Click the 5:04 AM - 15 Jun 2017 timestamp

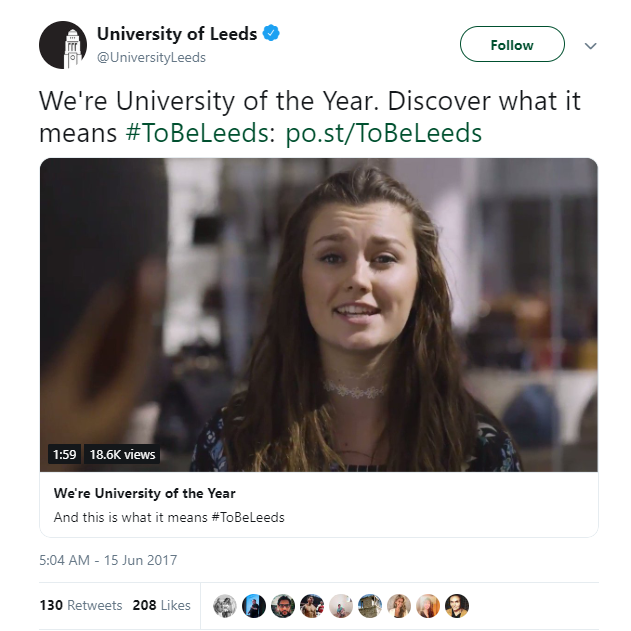point(108,560)
